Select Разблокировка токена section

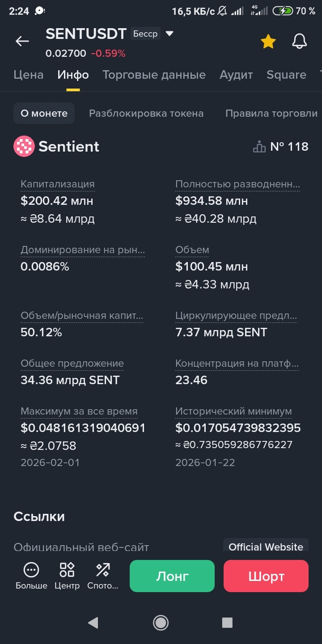click(x=146, y=113)
